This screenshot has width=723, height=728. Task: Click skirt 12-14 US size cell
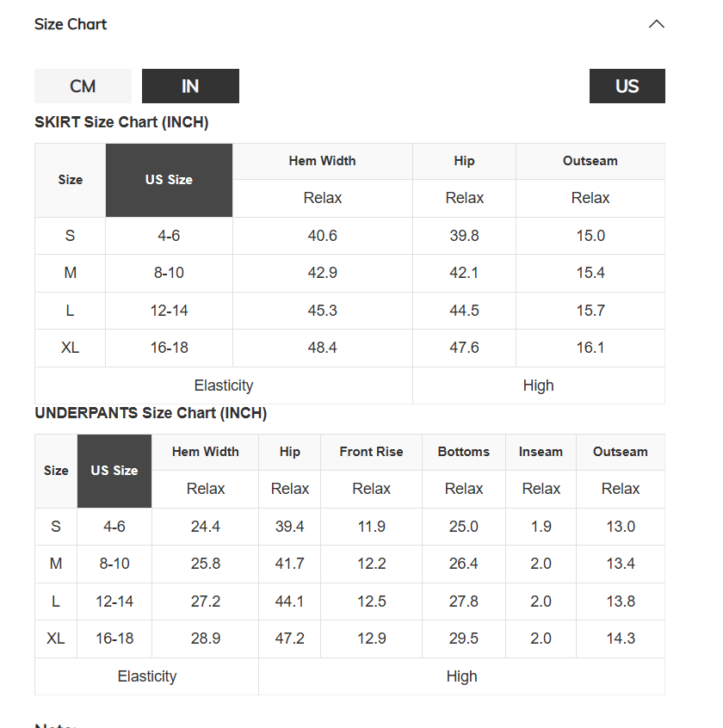(169, 310)
